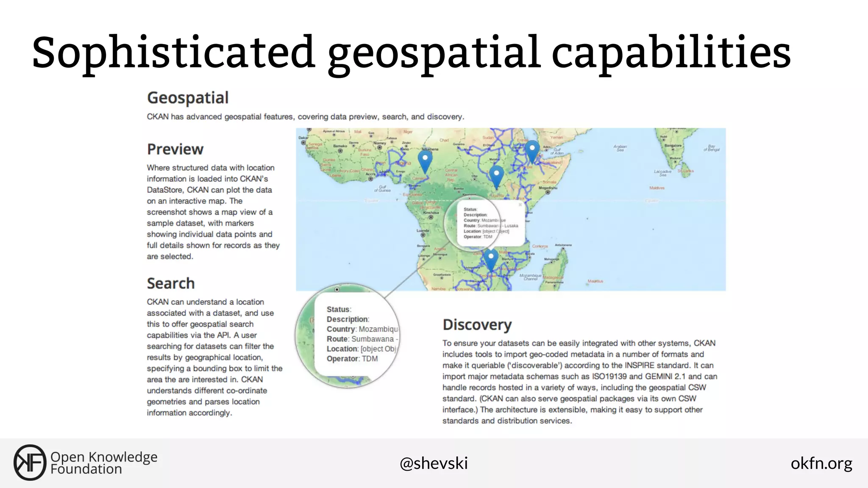This screenshot has width=868, height=488.
Task: Click the Search section heading
Action: coord(171,283)
